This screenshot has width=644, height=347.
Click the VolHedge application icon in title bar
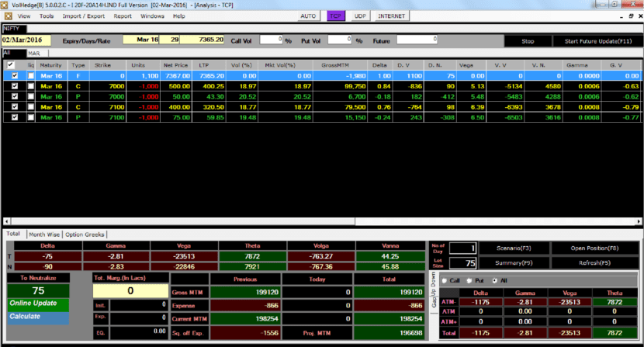click(x=4, y=5)
